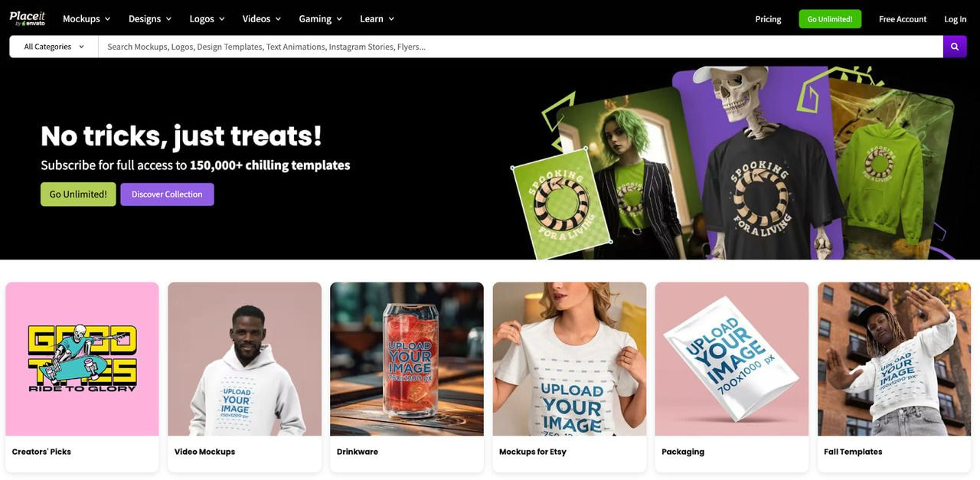
Task: Click Log In
Action: tap(955, 19)
